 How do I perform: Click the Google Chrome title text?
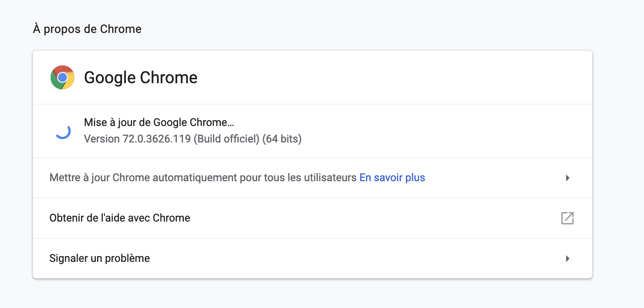point(141,77)
